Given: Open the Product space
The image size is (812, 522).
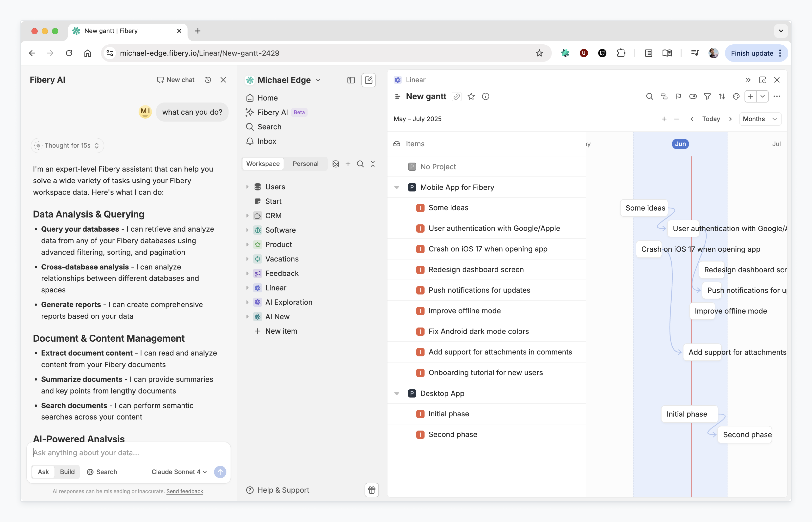Looking at the screenshot, I should [x=278, y=244].
